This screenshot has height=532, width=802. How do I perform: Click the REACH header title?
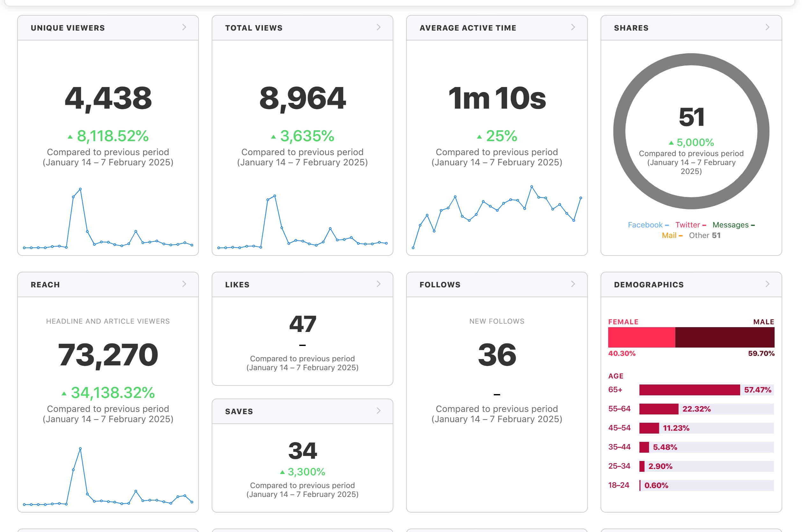(45, 285)
